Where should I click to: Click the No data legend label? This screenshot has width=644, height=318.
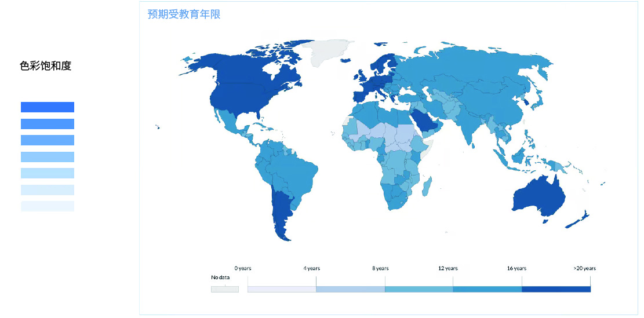coord(220,277)
